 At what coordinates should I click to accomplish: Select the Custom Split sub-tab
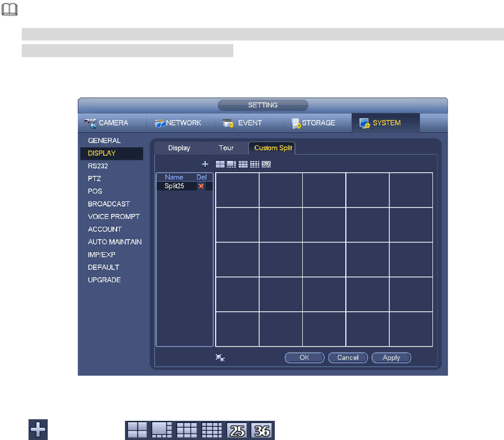273,148
